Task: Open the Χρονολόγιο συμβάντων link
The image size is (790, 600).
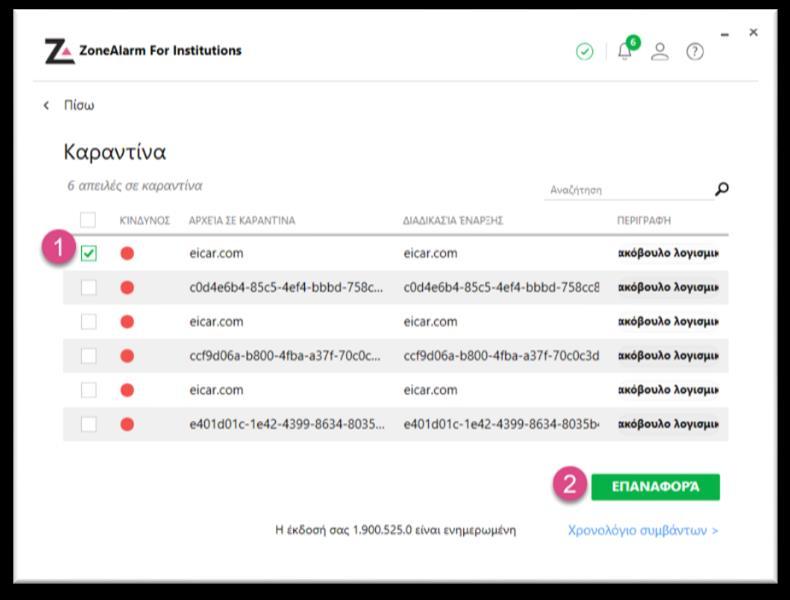Action: [x=643, y=530]
